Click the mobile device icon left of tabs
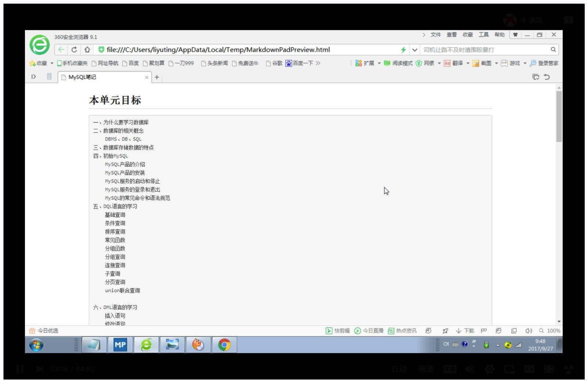Image resolution: width=588 pixels, height=381 pixels. click(x=49, y=76)
